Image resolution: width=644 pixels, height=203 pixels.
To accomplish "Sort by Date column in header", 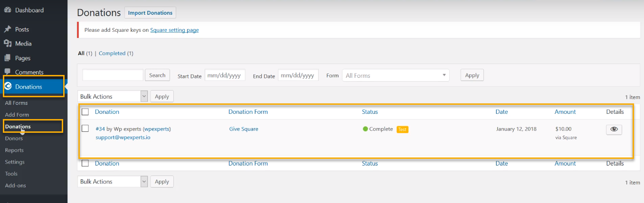I will point(502,112).
